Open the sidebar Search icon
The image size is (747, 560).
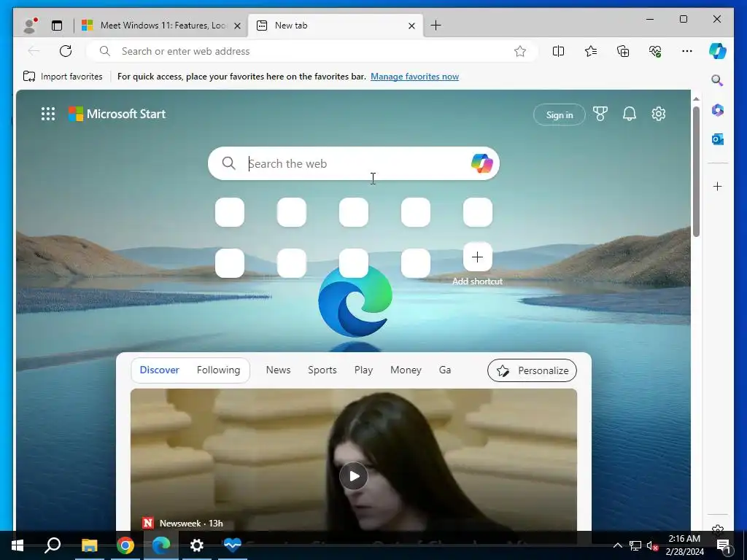718,80
